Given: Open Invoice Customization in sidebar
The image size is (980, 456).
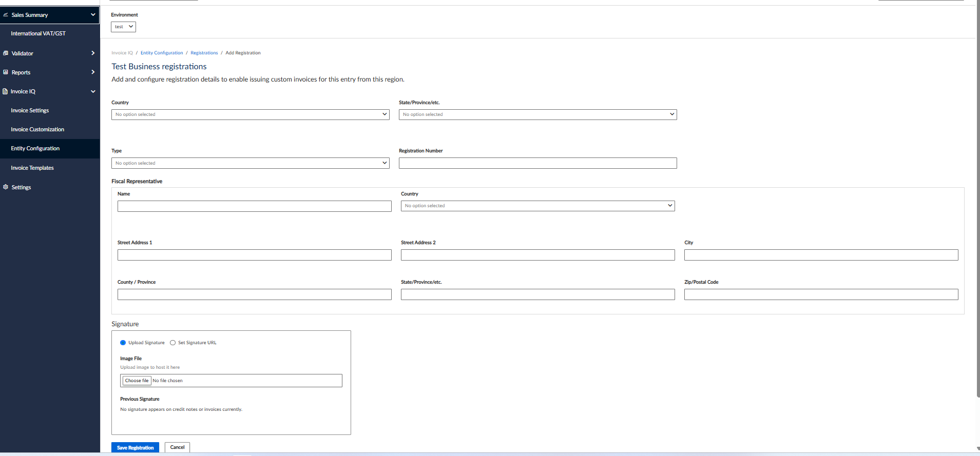Looking at the screenshot, I should (x=37, y=129).
